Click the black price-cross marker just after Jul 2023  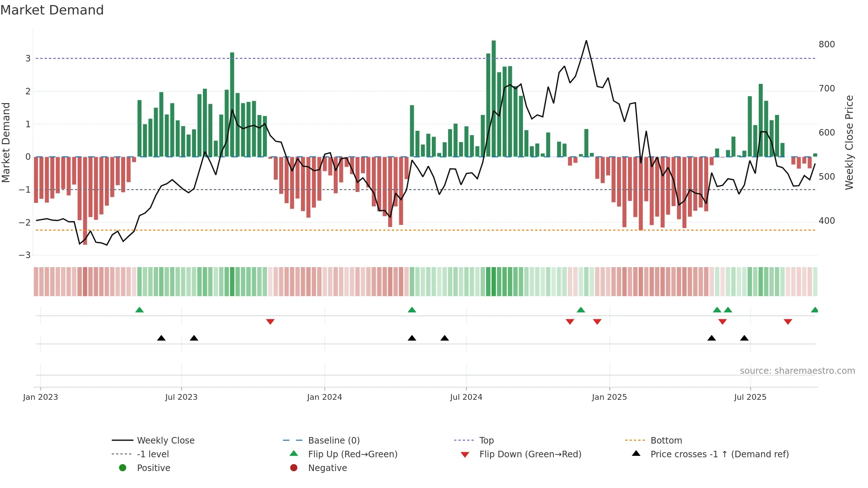[x=194, y=338]
